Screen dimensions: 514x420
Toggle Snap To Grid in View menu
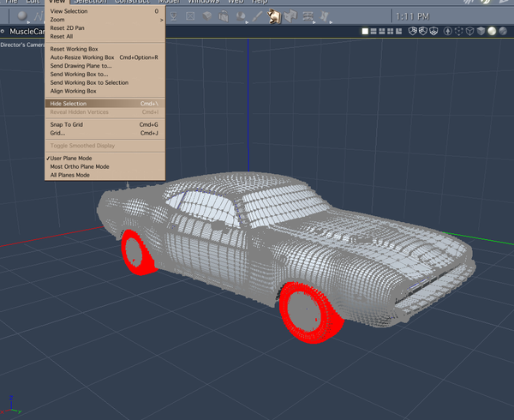(105, 124)
